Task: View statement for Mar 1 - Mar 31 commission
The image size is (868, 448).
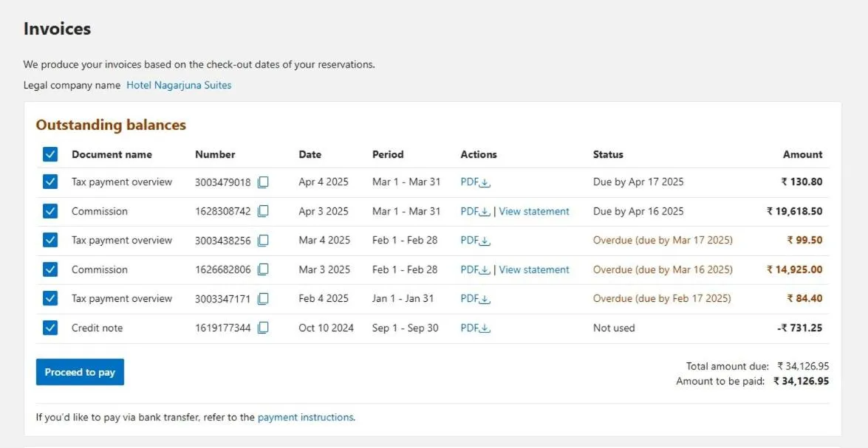Action: pyautogui.click(x=534, y=211)
